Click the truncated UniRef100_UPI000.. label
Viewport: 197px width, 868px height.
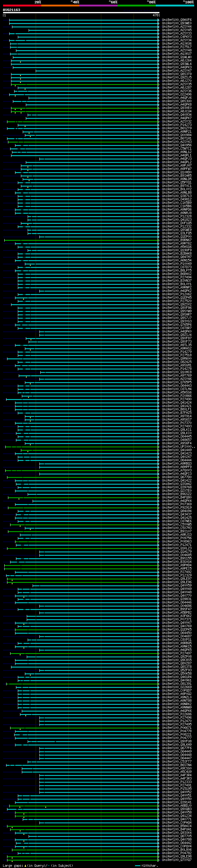click(179, 446)
